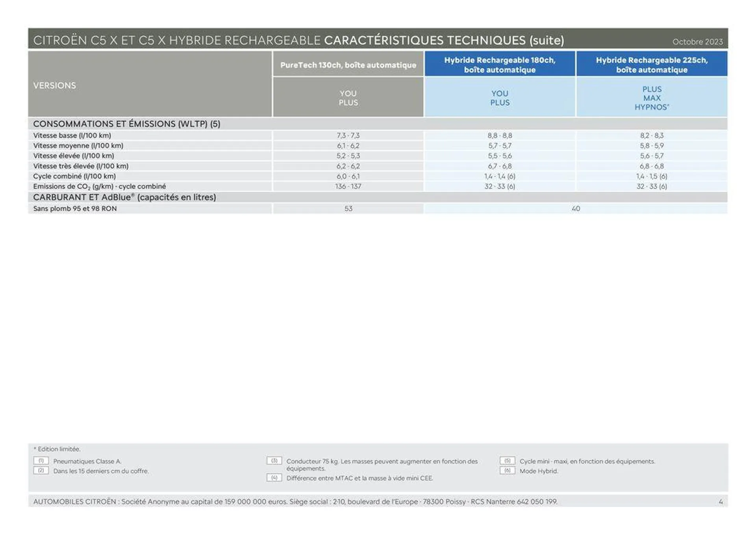Viewport: 756px width, 535px height.
Task: Click '32 - 33 (6)' in 180ch column
Action: coord(500,187)
